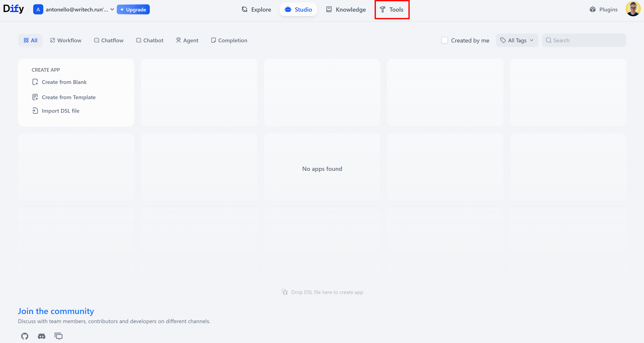Click Import DSL file icon

click(35, 111)
